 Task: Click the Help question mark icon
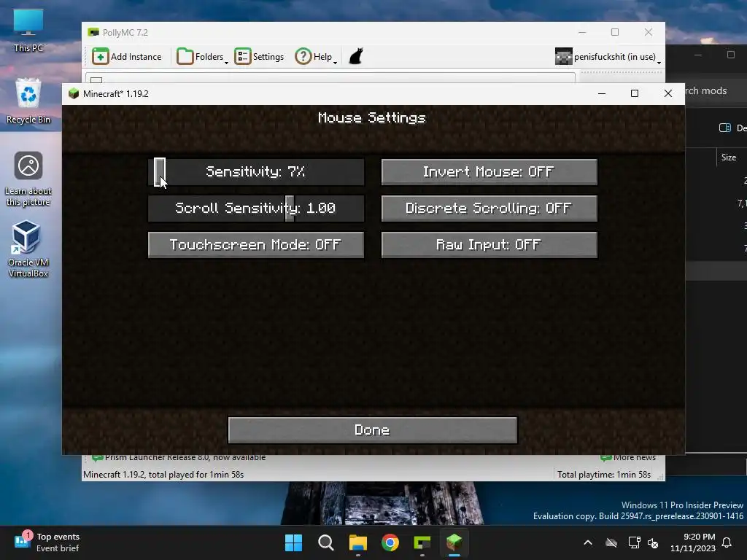pos(303,57)
